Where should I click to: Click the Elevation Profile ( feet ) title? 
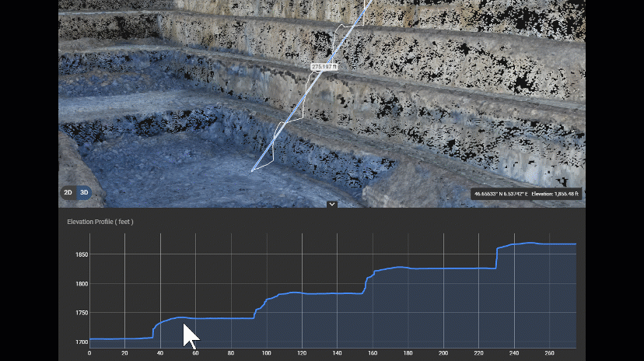coord(100,222)
